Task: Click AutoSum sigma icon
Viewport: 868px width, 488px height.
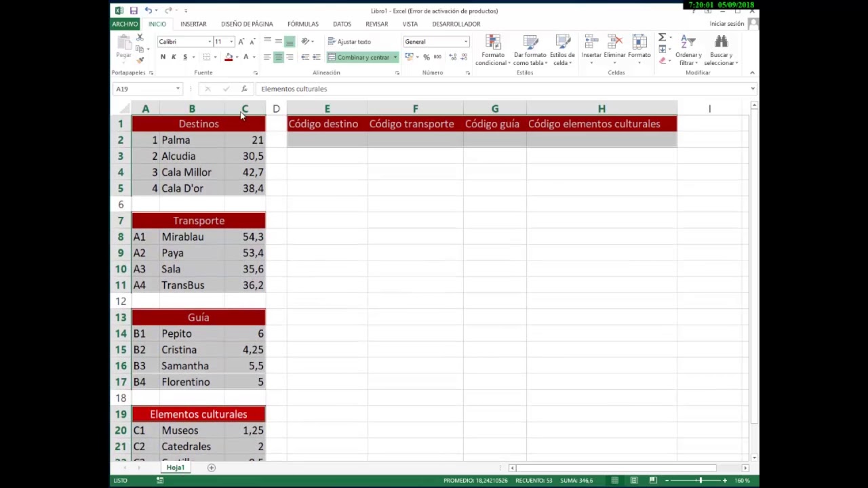Action: pos(663,38)
